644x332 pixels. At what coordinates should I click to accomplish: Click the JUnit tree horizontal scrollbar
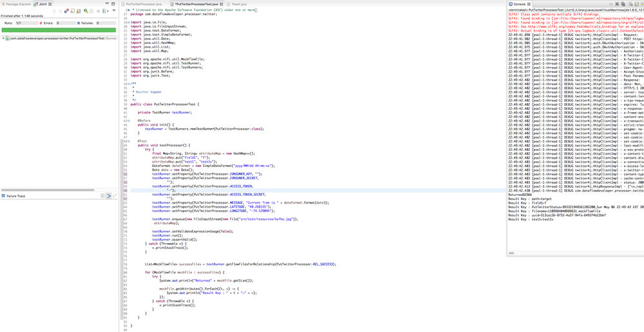[48, 190]
